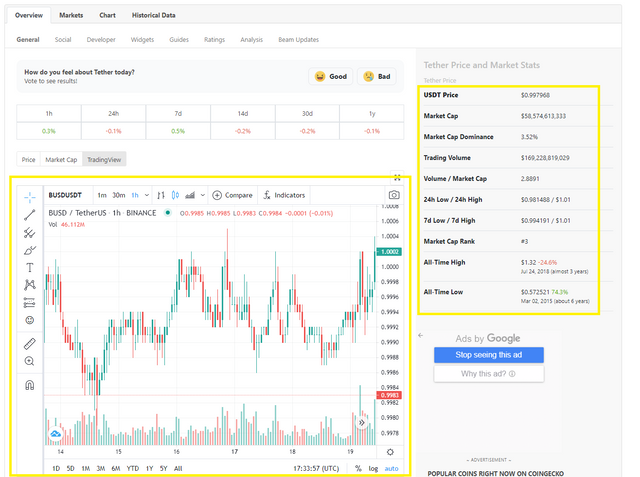Viewport: 640px width, 477px height.
Task: Set chart interval to 1h
Action: (x=135, y=195)
